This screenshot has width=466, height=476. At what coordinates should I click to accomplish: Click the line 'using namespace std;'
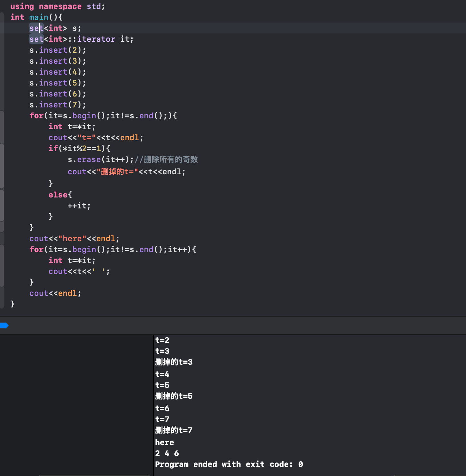[x=58, y=6]
